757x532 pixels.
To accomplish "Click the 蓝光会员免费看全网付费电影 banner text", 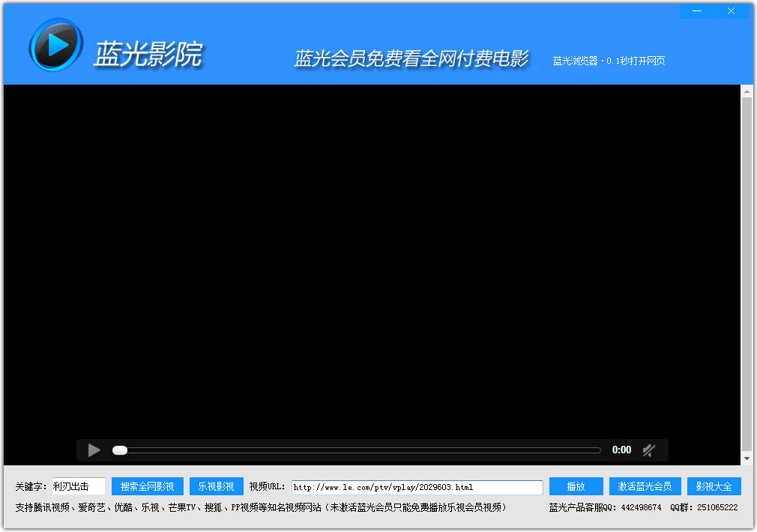I will 411,59.
